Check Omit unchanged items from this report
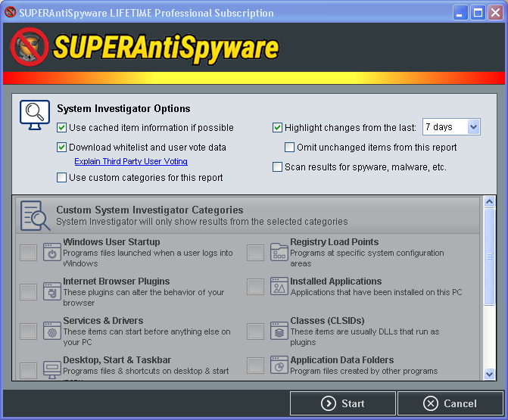Image resolution: width=508 pixels, height=420 pixels. tap(289, 148)
